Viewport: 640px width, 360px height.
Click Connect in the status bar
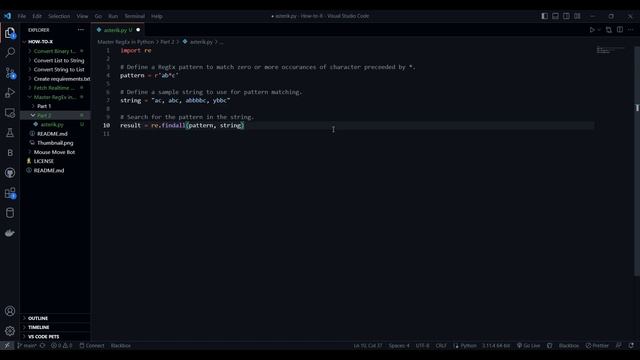(92, 345)
